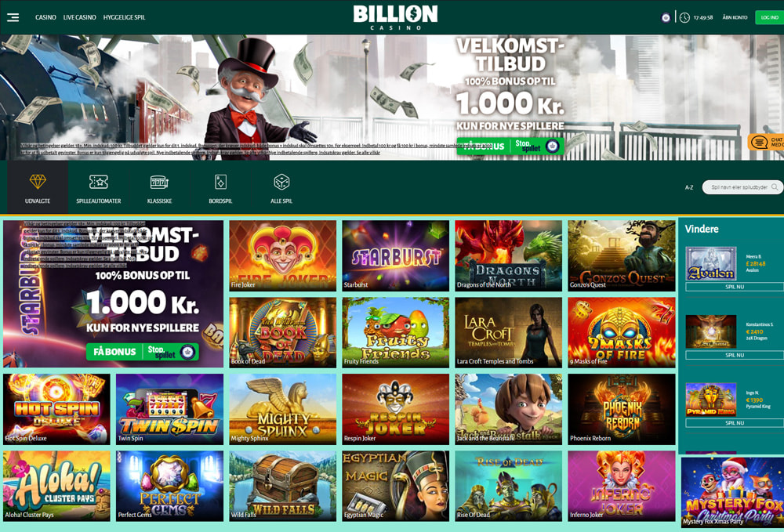Screen dimensions: 784x532
Task: Launch the Book of Dead game tile
Action: pos(282,333)
